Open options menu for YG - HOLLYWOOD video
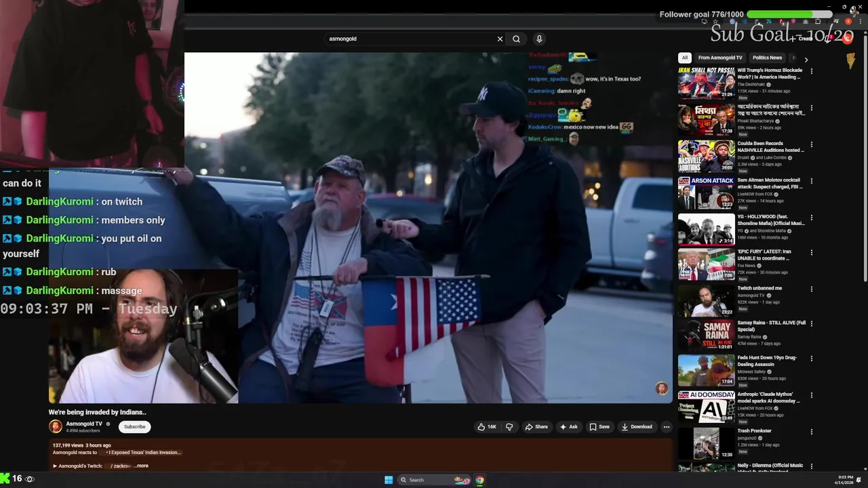This screenshot has width=868, height=488. (812, 218)
